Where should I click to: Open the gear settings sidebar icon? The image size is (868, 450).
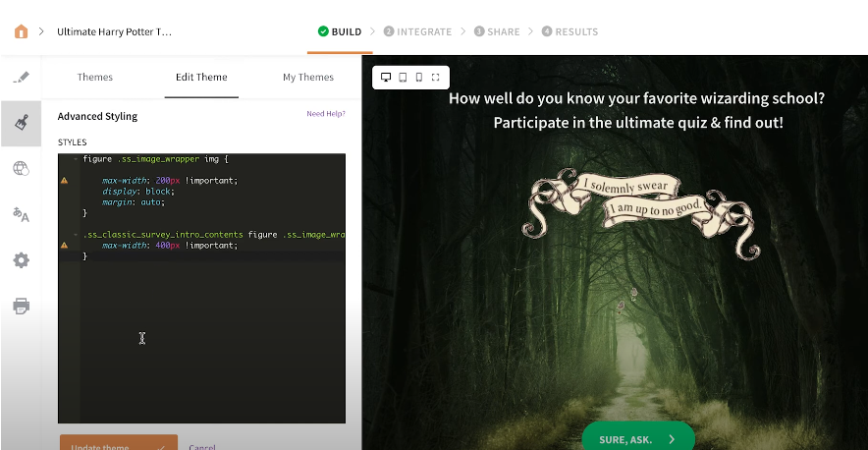coord(21,260)
